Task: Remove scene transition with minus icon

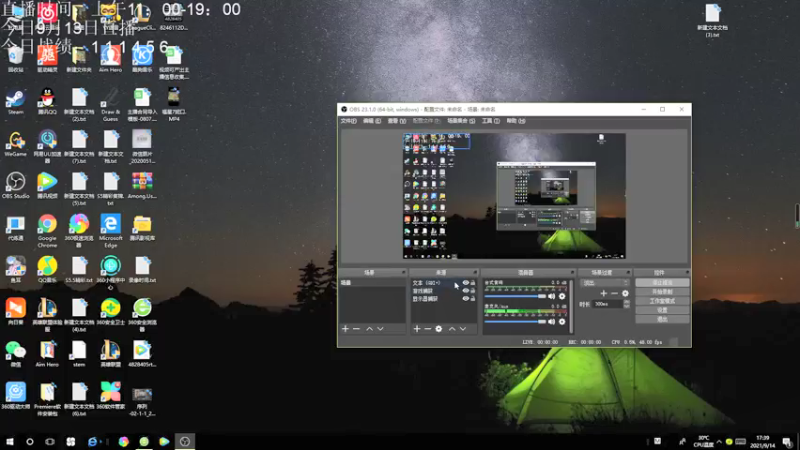Action: click(x=614, y=293)
